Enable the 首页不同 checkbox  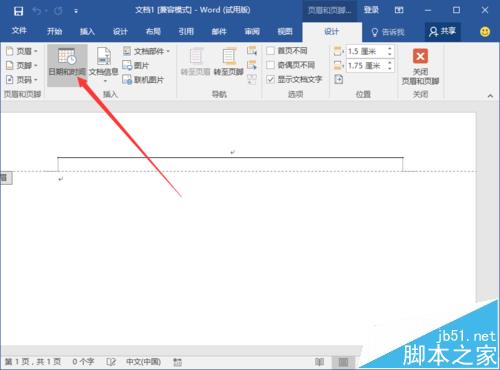point(271,51)
